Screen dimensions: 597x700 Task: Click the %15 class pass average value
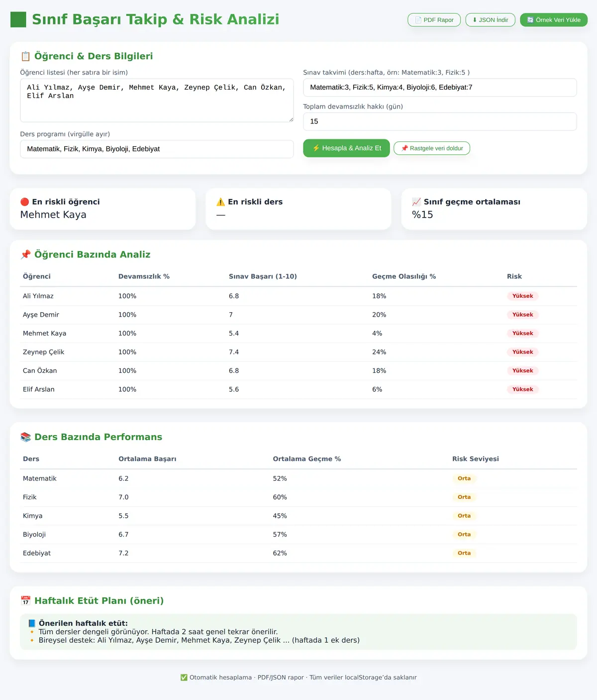tap(422, 215)
